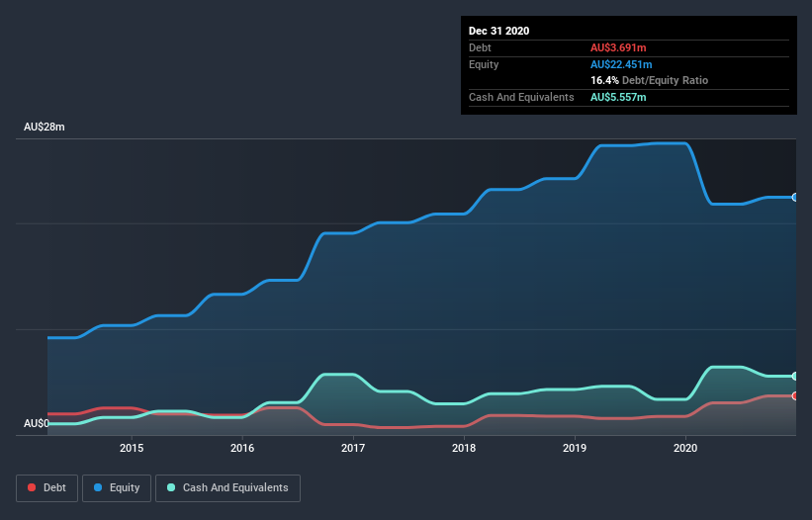Viewport: 812px width, 520px height.
Task: Click the 16.4% Debt/Equity Ratio text
Action: tap(649, 80)
